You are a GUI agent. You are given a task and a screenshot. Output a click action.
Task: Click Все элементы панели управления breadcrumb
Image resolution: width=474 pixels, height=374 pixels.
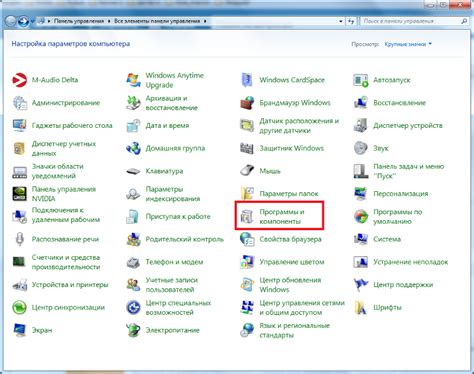click(x=157, y=21)
